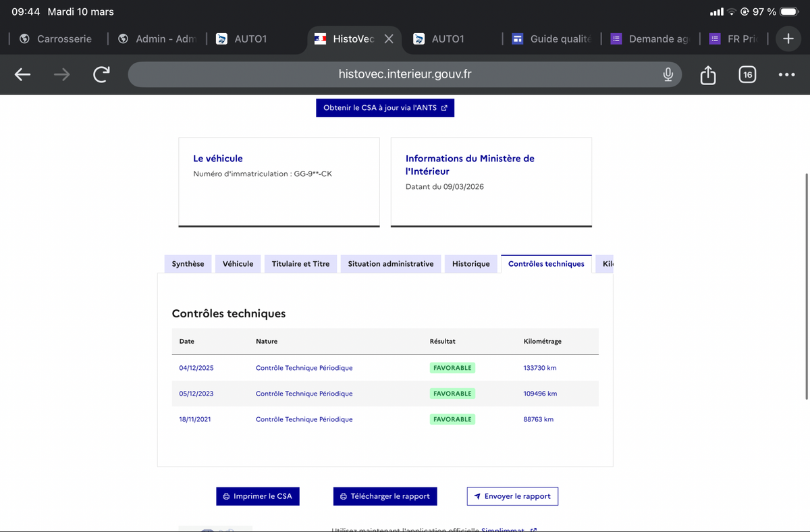Click the date 05/12/2023
Viewport: 810px width, 532px height.
tap(196, 394)
